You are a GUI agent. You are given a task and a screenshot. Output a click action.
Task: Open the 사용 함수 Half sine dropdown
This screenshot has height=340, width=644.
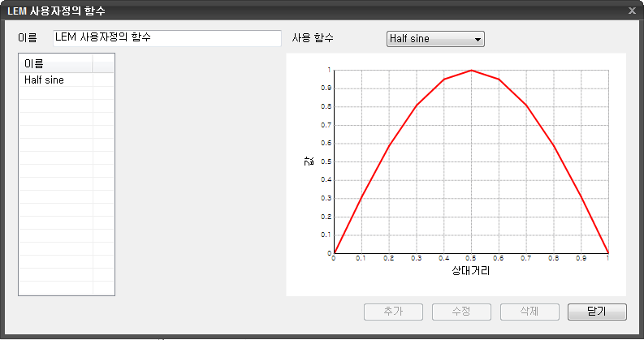(434, 39)
